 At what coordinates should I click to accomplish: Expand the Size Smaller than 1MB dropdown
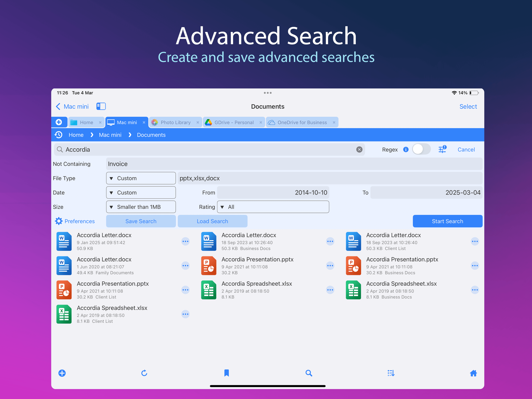[x=141, y=207]
